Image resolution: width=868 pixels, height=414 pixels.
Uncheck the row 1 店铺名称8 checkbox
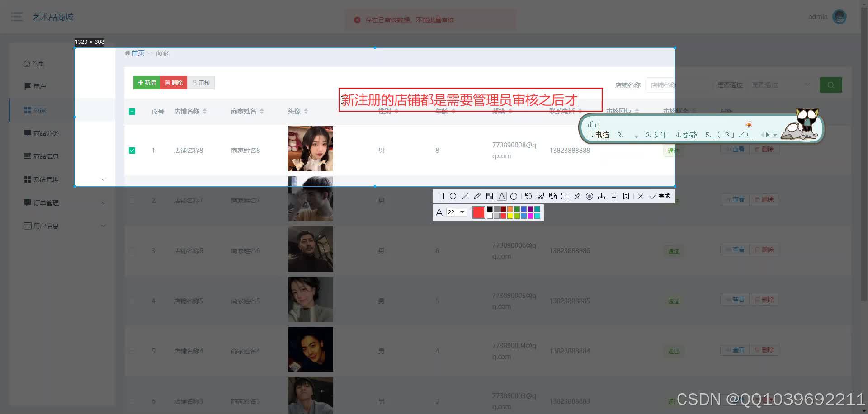[132, 151]
